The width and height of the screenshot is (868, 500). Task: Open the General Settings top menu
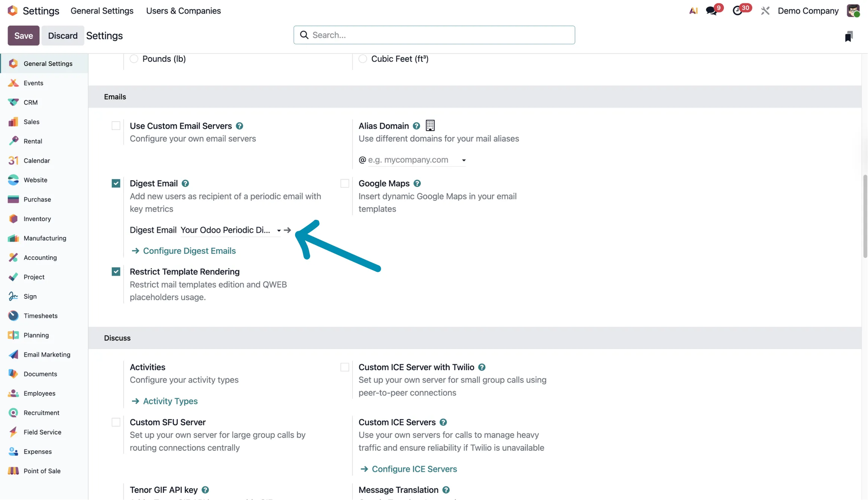[102, 10]
